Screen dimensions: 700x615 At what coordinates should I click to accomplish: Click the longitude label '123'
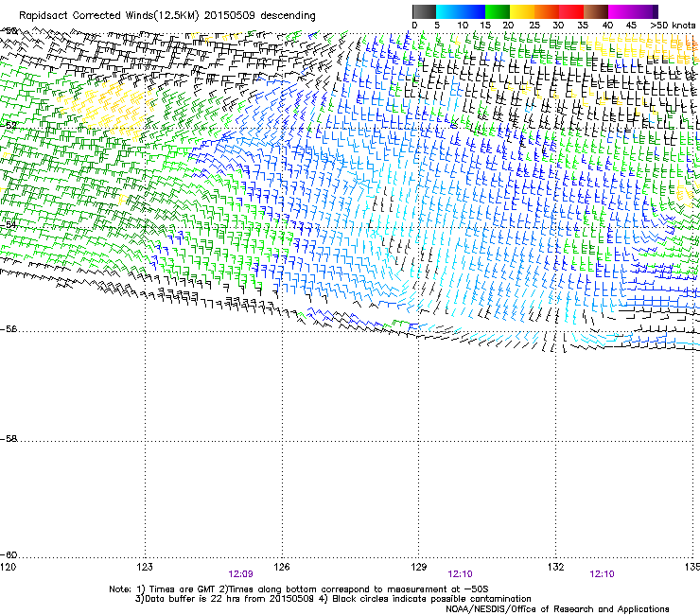tap(145, 567)
